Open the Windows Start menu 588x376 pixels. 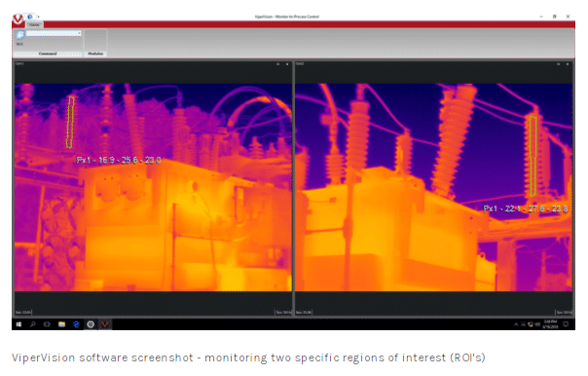18,324
